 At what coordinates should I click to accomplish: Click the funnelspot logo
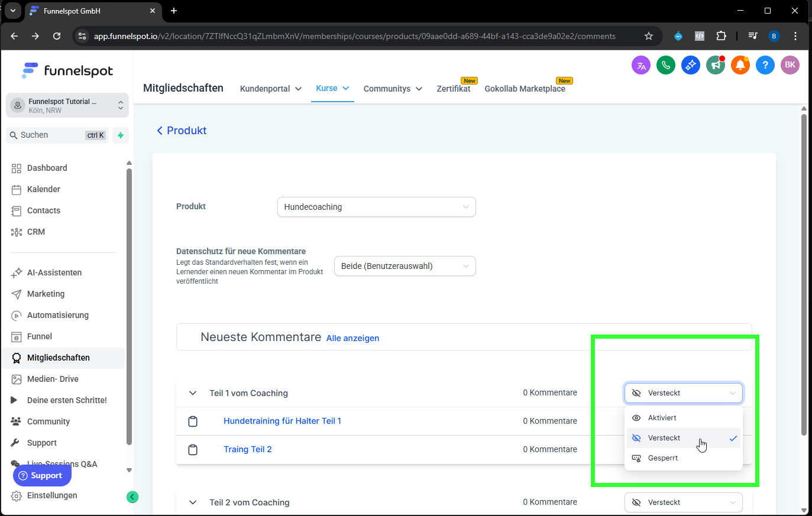pyautogui.click(x=67, y=71)
